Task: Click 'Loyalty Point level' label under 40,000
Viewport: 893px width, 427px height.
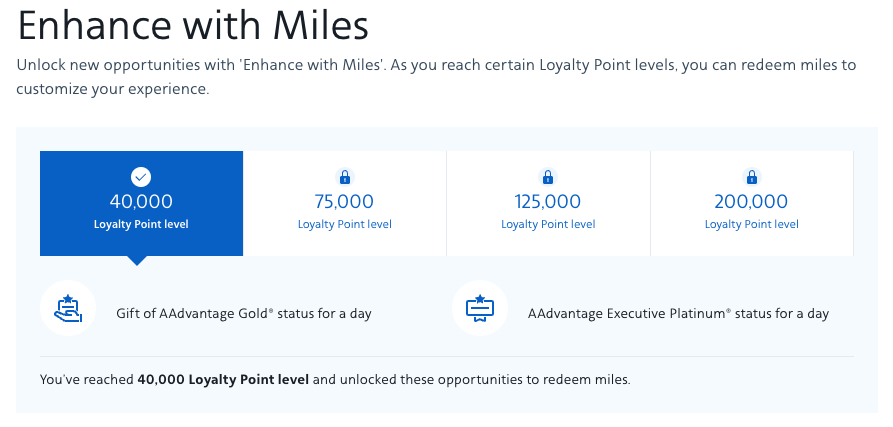Action: 141,225
